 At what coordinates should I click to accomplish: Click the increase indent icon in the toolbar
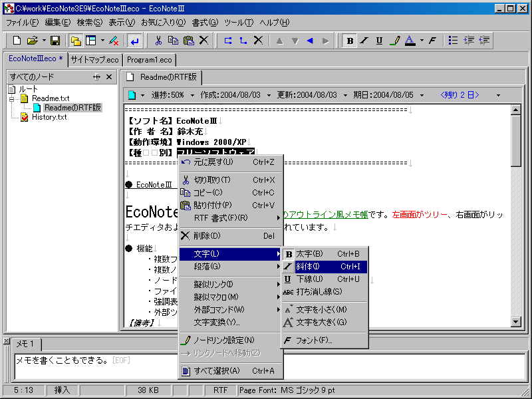click(469, 41)
